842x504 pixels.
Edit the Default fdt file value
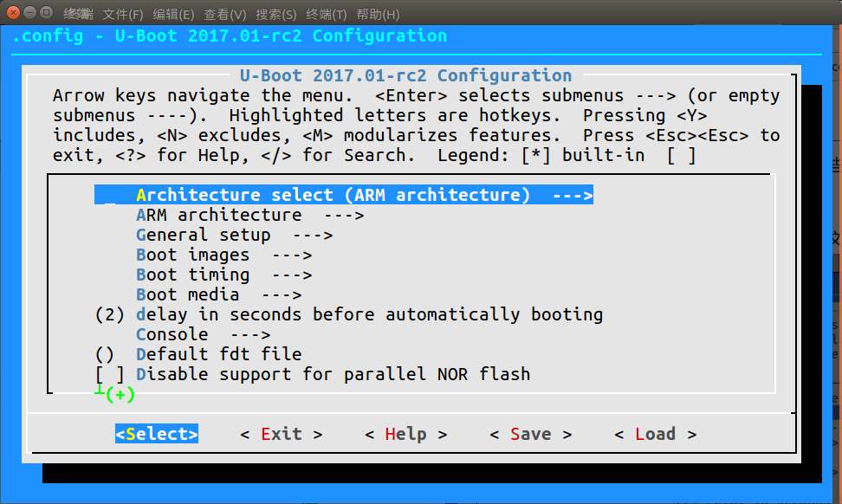click(x=218, y=355)
